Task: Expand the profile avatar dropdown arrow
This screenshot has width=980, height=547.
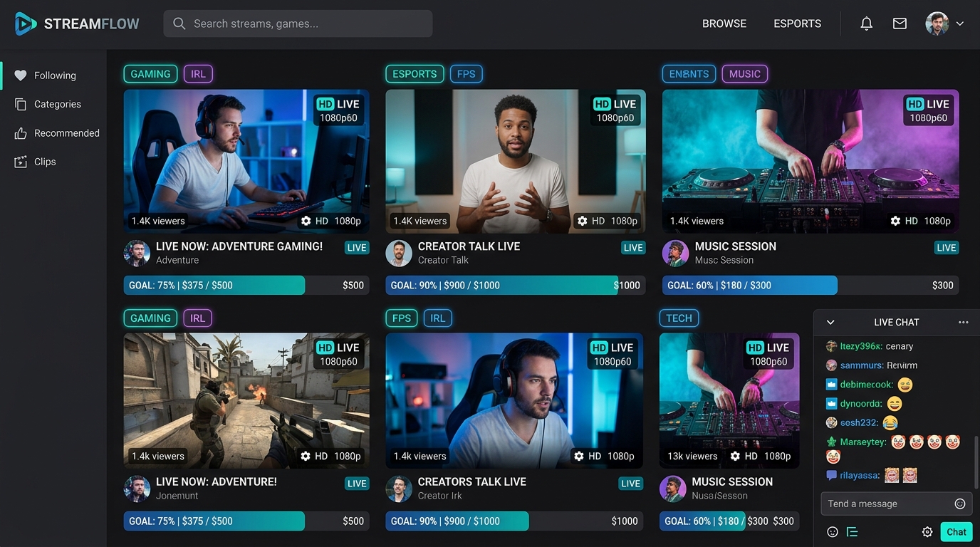Action: tap(959, 24)
